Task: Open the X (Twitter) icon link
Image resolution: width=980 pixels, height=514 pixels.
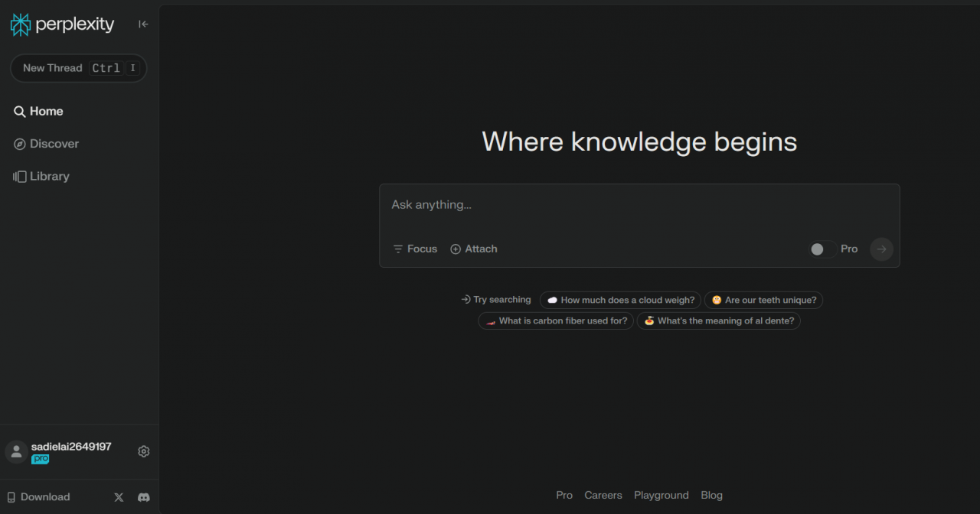Action: click(119, 497)
